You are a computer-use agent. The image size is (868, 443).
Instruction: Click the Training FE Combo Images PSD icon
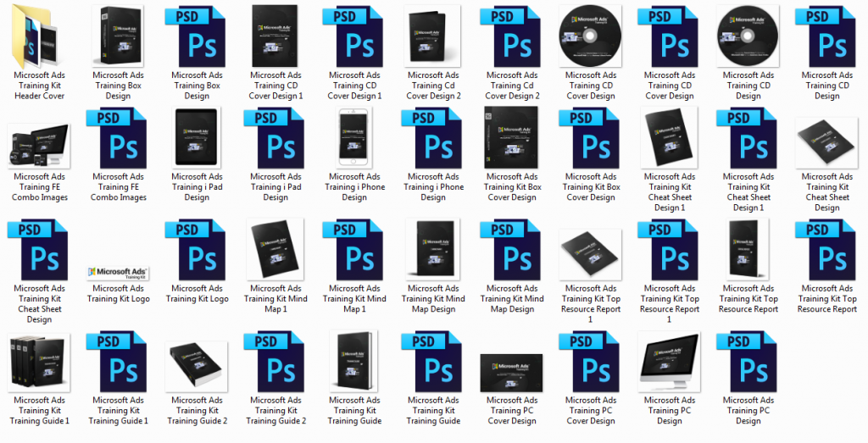tap(116, 138)
